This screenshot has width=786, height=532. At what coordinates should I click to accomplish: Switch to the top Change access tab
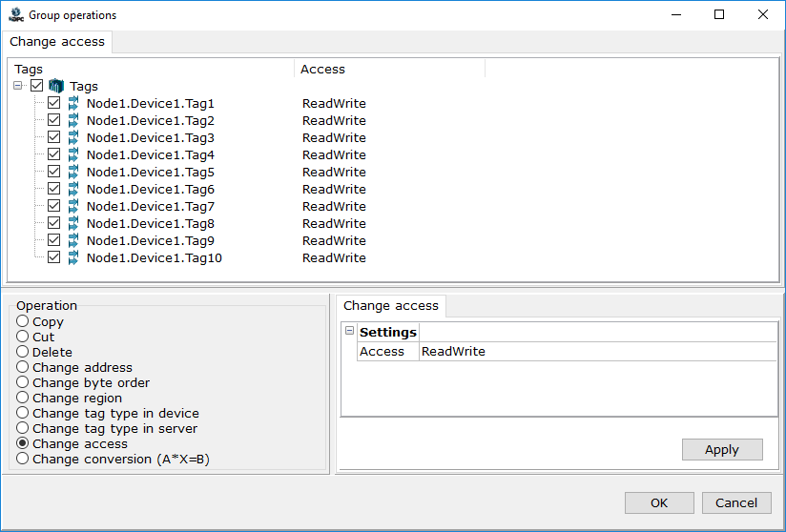pyautogui.click(x=57, y=42)
